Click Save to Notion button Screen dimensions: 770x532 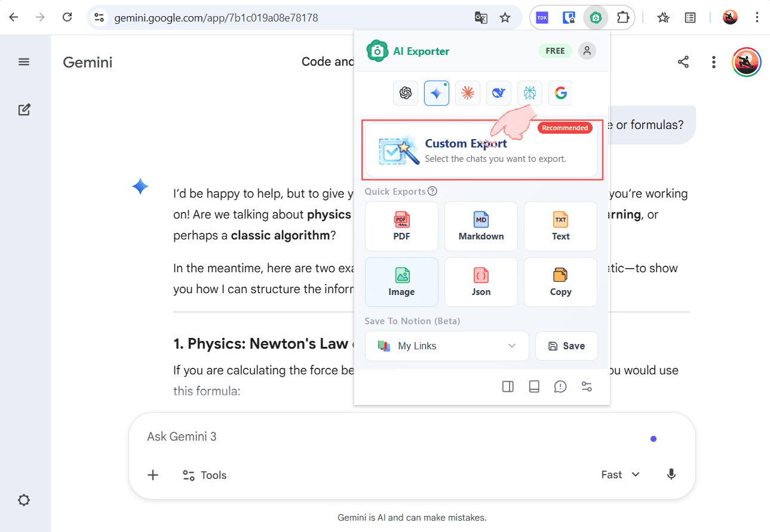tap(566, 346)
